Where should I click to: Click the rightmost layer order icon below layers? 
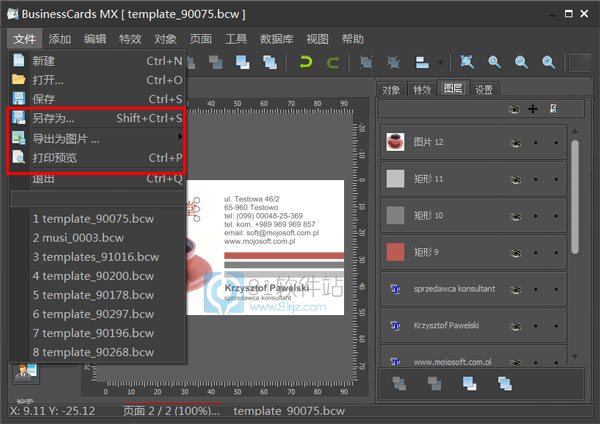coord(504,382)
